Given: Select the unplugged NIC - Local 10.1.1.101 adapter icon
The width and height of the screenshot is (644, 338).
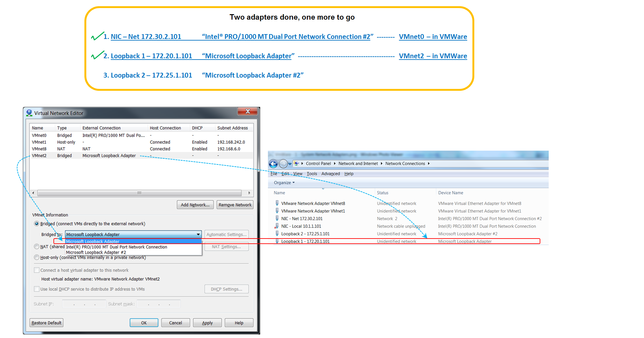Looking at the screenshot, I should (277, 226).
